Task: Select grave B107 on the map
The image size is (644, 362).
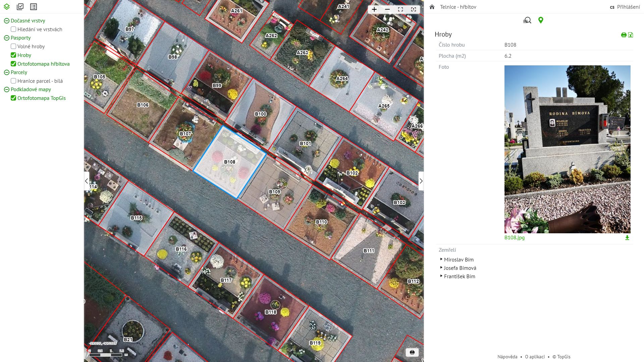Action: [x=185, y=134]
